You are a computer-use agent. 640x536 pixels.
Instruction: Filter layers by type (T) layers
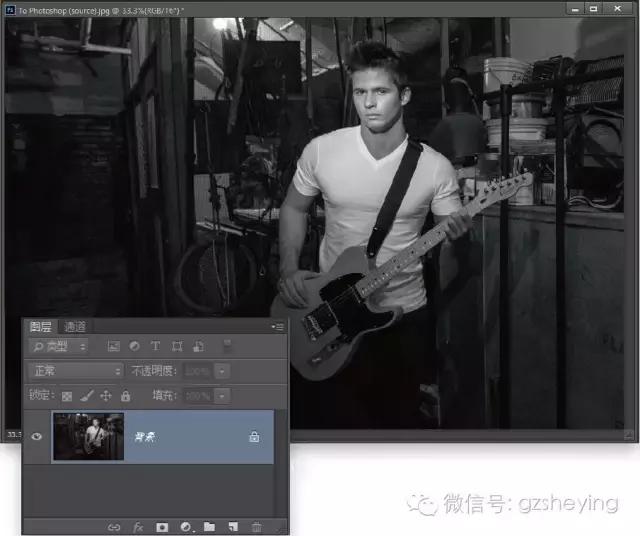pyautogui.click(x=156, y=347)
